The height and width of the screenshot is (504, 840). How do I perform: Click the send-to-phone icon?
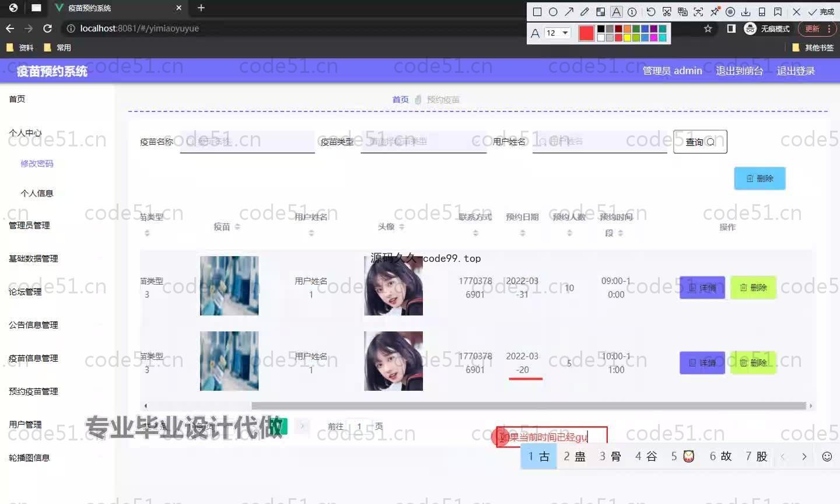click(762, 12)
